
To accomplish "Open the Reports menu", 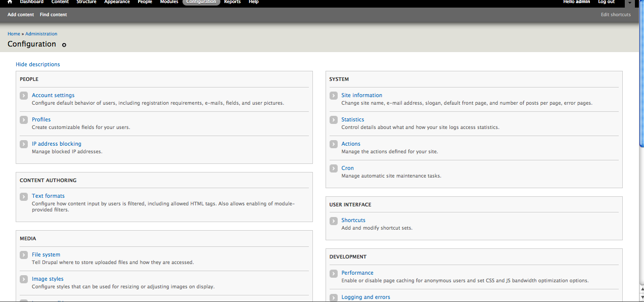I will 233,3.
